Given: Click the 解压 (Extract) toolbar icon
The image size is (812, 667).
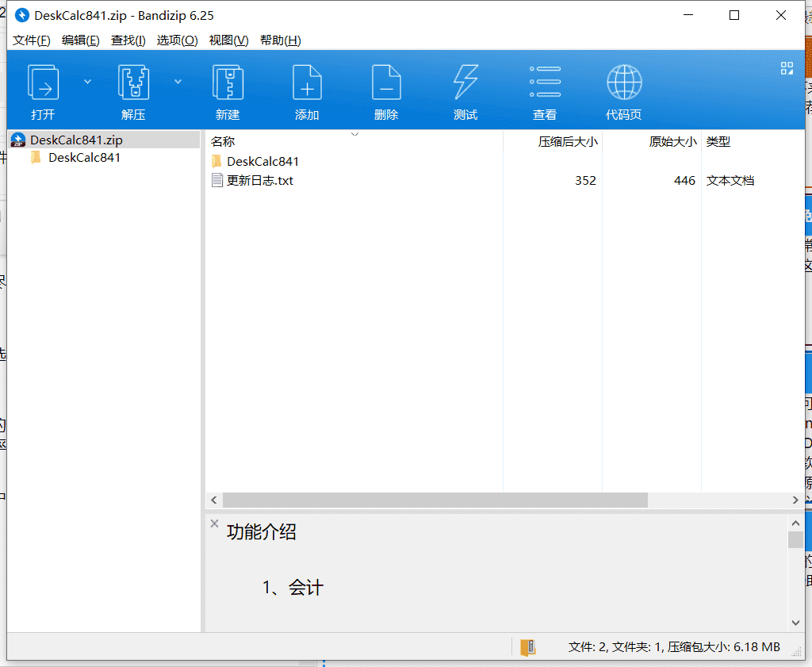Looking at the screenshot, I should [133, 82].
